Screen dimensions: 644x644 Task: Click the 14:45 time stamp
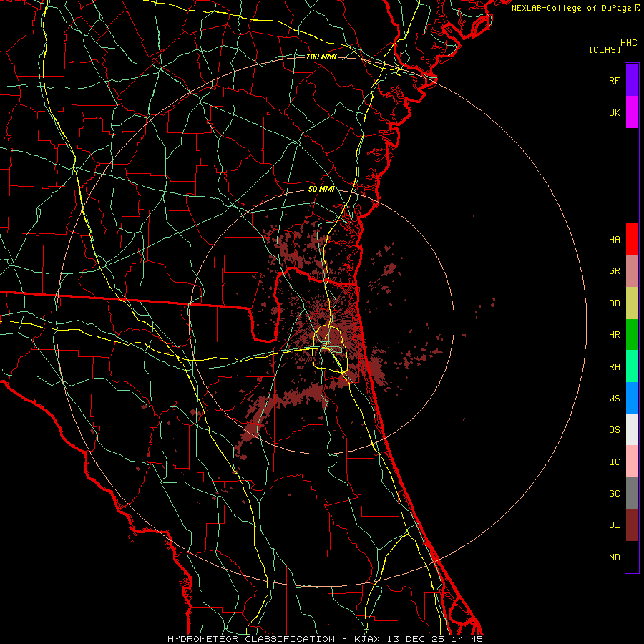(469, 639)
